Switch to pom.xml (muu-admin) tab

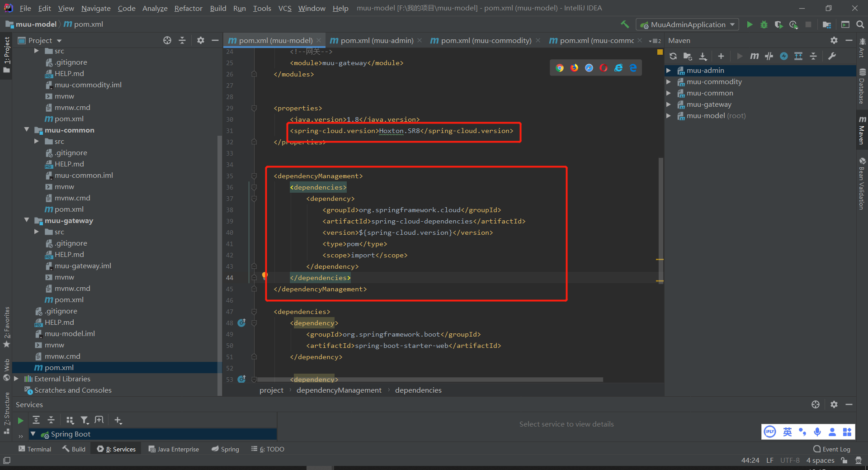click(377, 40)
